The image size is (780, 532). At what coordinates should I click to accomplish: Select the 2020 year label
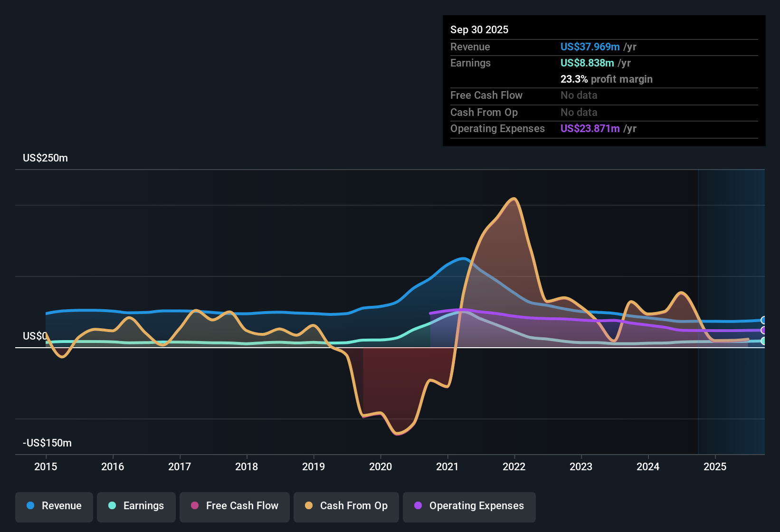point(380,467)
